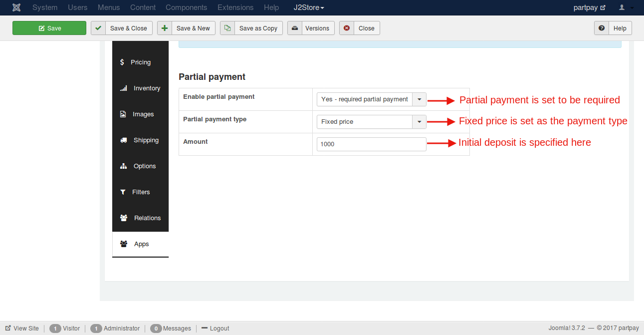Screen dimensions: 644x335
Task: Select the Apps tab
Action: (140, 244)
